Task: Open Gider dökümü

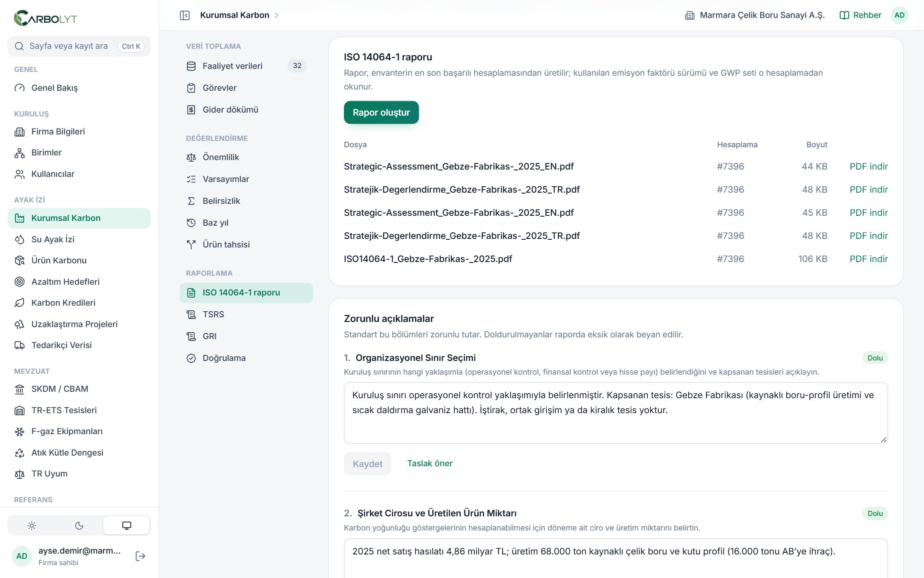Action: tap(246, 110)
